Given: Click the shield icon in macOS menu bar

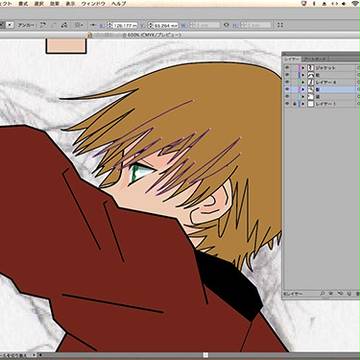Looking at the screenshot, I should coord(304,3).
